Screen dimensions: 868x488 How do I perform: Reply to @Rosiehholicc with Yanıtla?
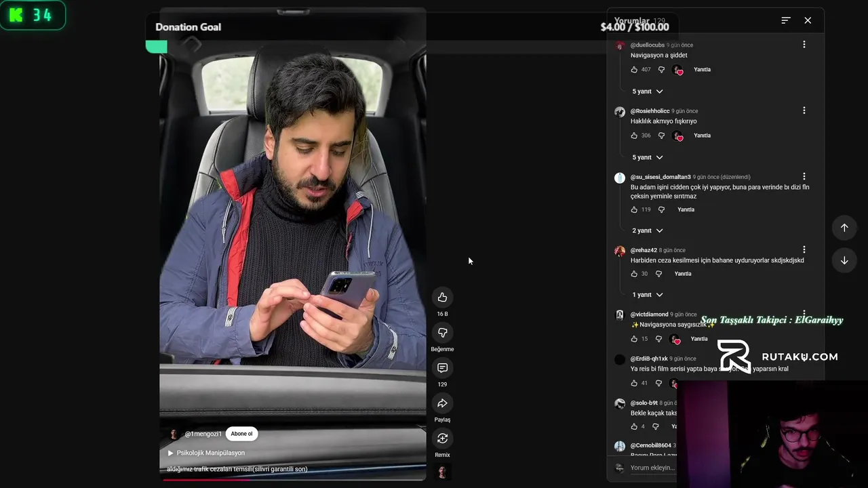point(702,136)
